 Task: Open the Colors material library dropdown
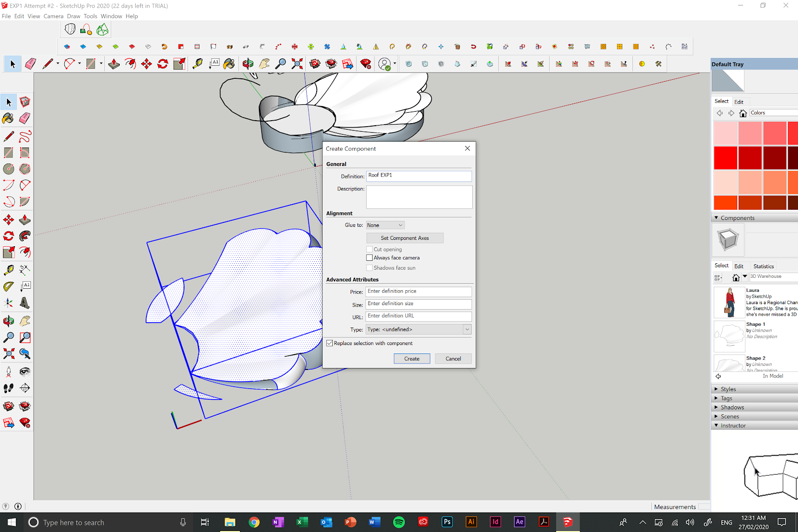click(774, 113)
